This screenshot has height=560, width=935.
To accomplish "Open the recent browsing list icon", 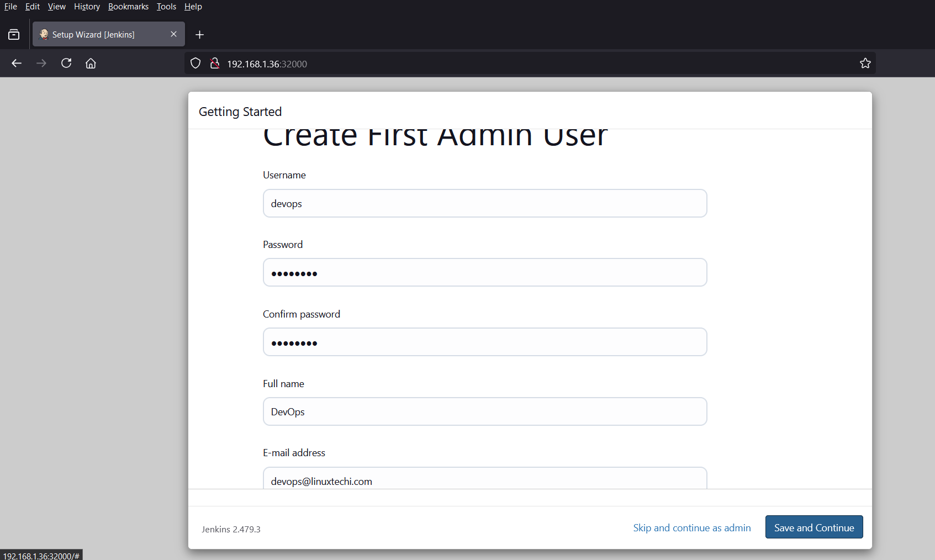I will pos(14,35).
